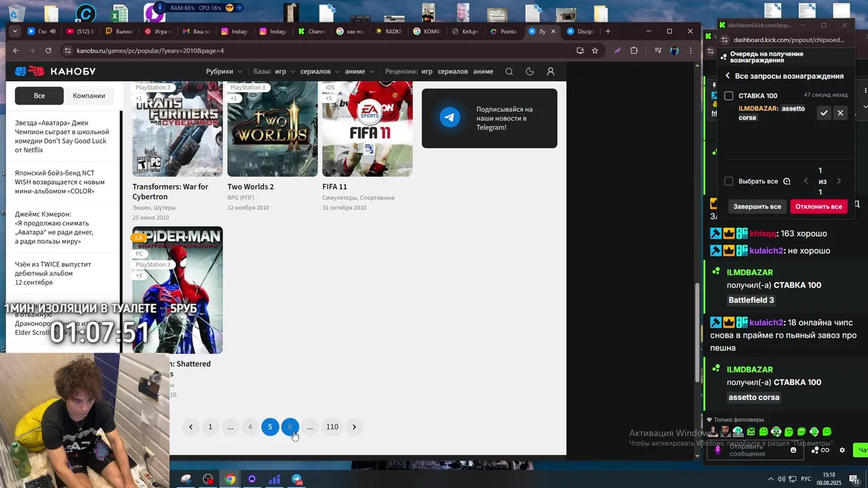Switch to the Discipl browser tab
This screenshot has height=488, width=868.
580,31
